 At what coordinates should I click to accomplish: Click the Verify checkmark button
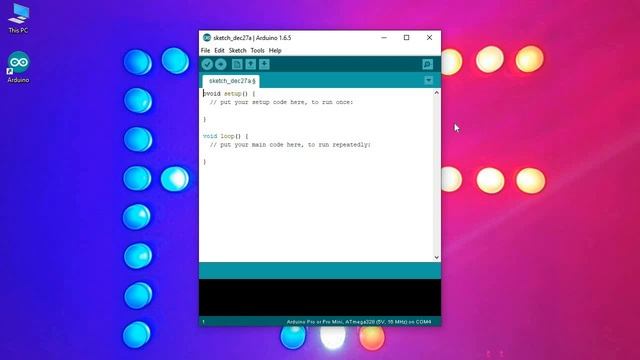coord(207,64)
